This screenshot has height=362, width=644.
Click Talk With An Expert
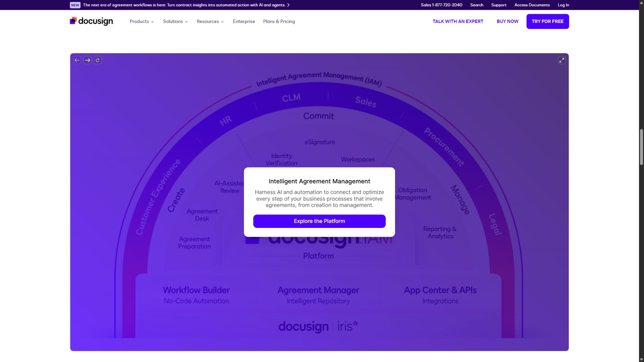pyautogui.click(x=458, y=21)
